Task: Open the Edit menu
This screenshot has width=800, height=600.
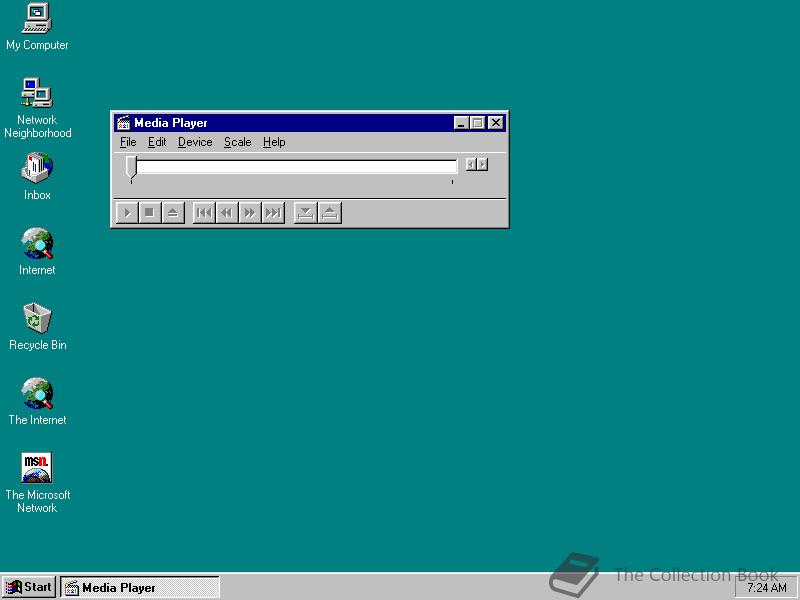Action: click(x=157, y=142)
